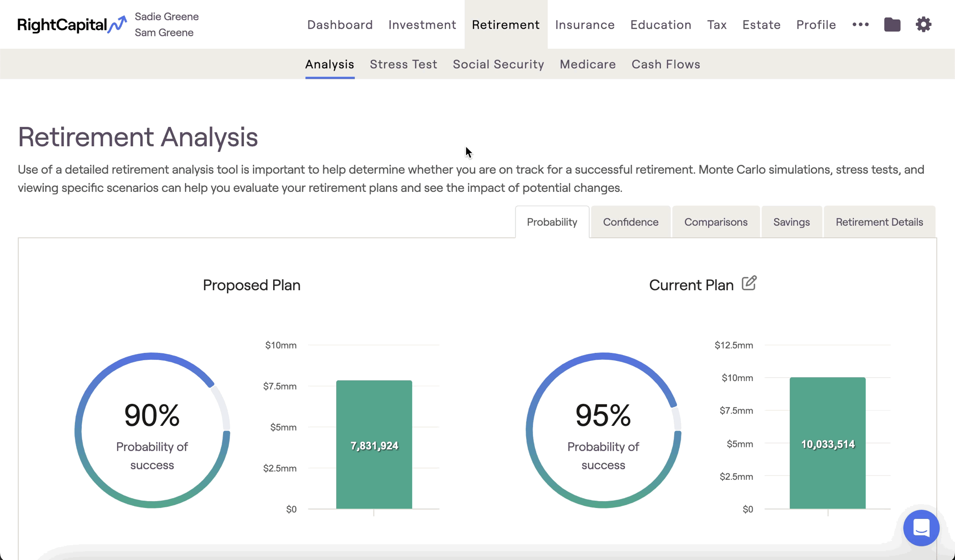Screen dimensions: 955x560
Task: Switch to the Confidence tab
Action: [x=630, y=222]
